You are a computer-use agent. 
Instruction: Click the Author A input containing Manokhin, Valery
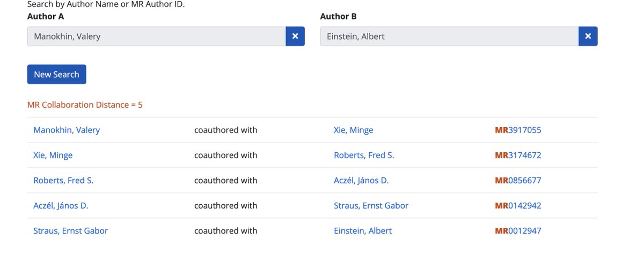coord(156,36)
